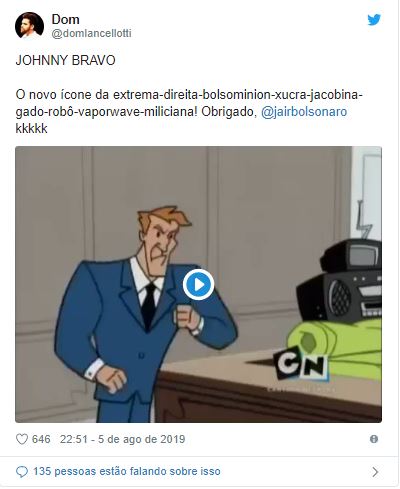Open the @domlancellotti handle link
This screenshot has height=489, width=400.
click(91, 33)
